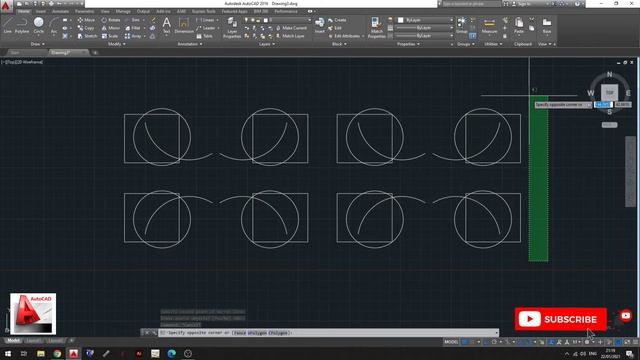Screen dimensions: 640x360
Task: Click the Group tool
Action: [462, 25]
